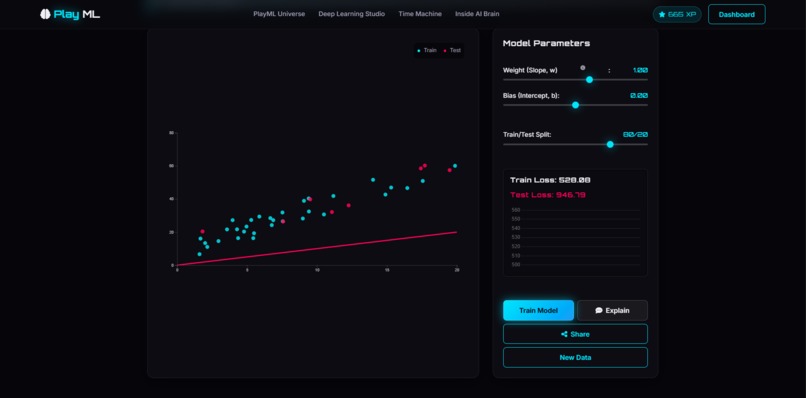Click the 80/20 split value

(x=635, y=135)
